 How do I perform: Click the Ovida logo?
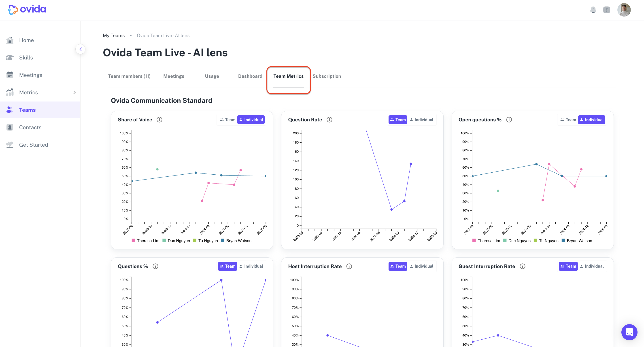[27, 9]
